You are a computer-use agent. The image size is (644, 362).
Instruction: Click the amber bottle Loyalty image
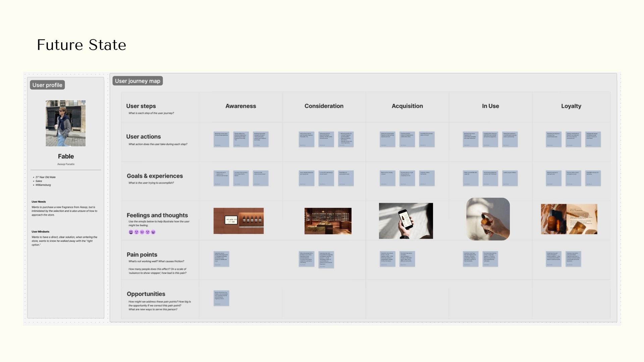tap(569, 219)
